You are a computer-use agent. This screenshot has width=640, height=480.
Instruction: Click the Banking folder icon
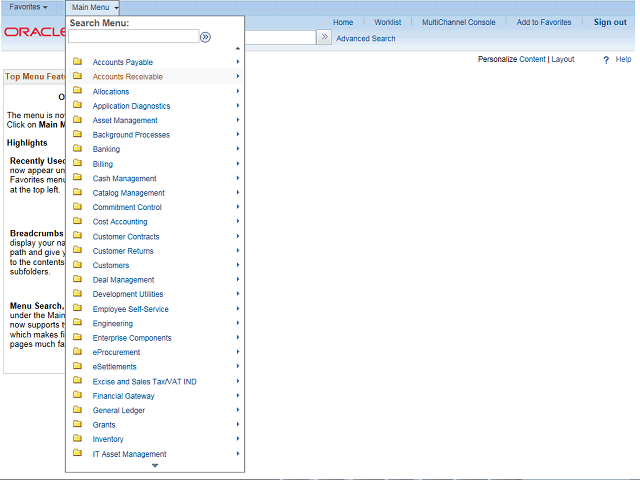pos(77,149)
